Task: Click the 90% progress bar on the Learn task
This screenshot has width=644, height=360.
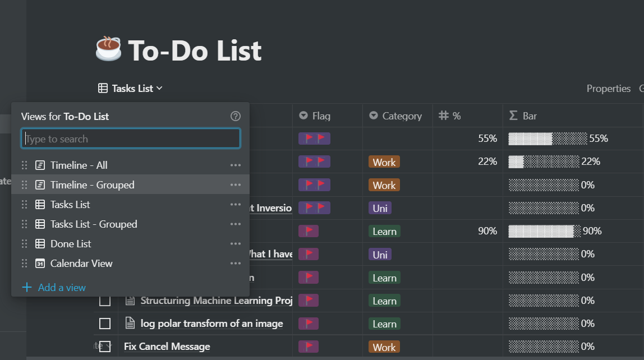Action: coord(542,230)
